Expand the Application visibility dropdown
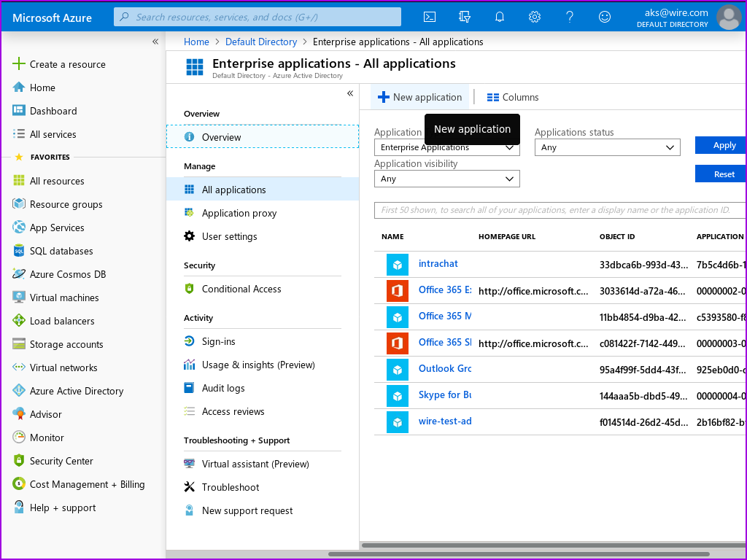This screenshot has width=747, height=560. pyautogui.click(x=447, y=179)
